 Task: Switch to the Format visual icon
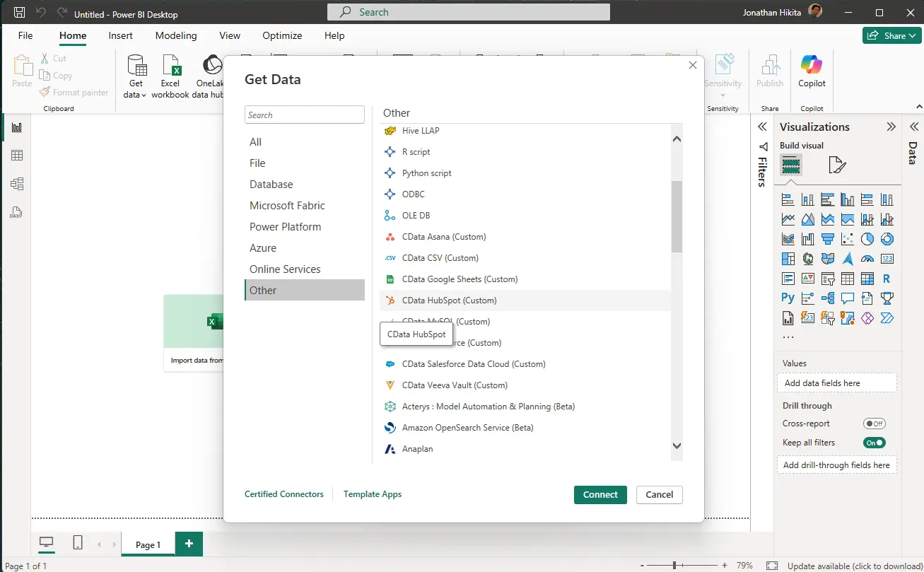pyautogui.click(x=836, y=165)
